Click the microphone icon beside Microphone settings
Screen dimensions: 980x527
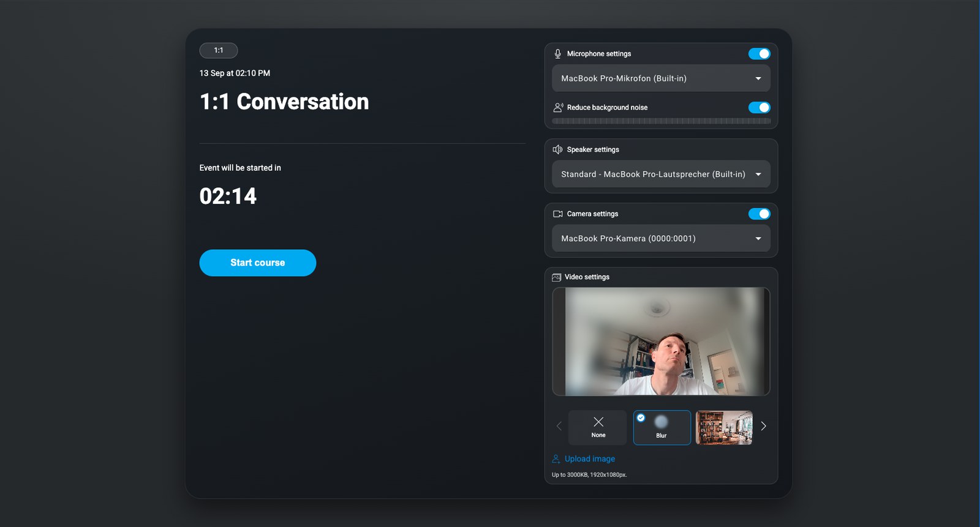click(557, 54)
